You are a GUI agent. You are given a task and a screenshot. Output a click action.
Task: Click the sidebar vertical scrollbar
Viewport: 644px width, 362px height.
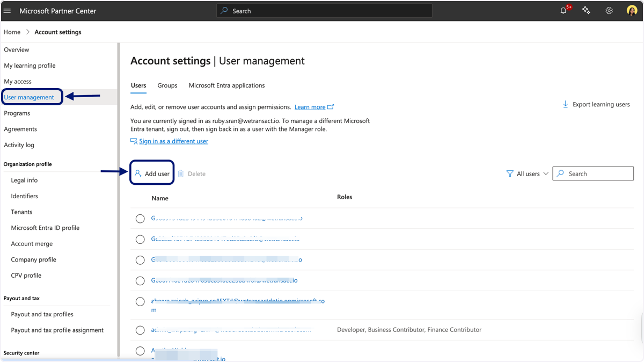click(118, 199)
